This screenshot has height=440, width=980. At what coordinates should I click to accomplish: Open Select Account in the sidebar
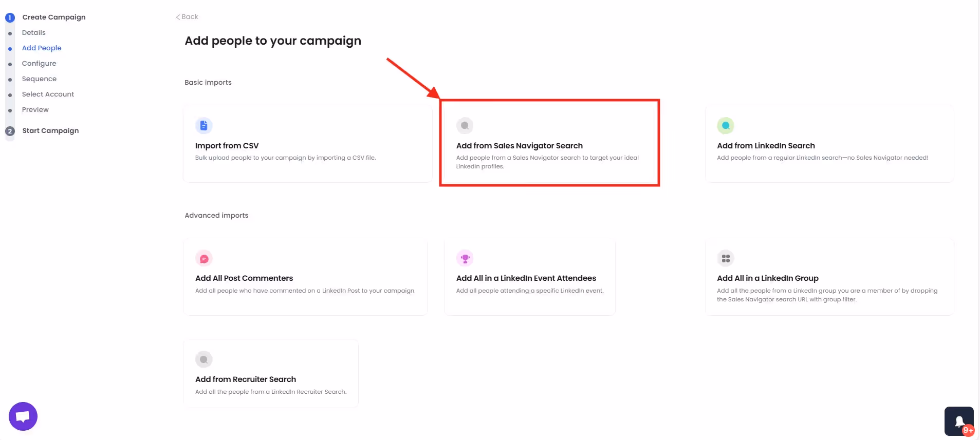(48, 94)
